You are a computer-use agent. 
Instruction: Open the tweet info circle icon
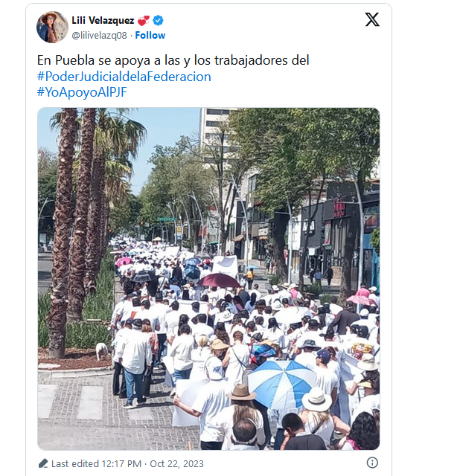(x=372, y=463)
